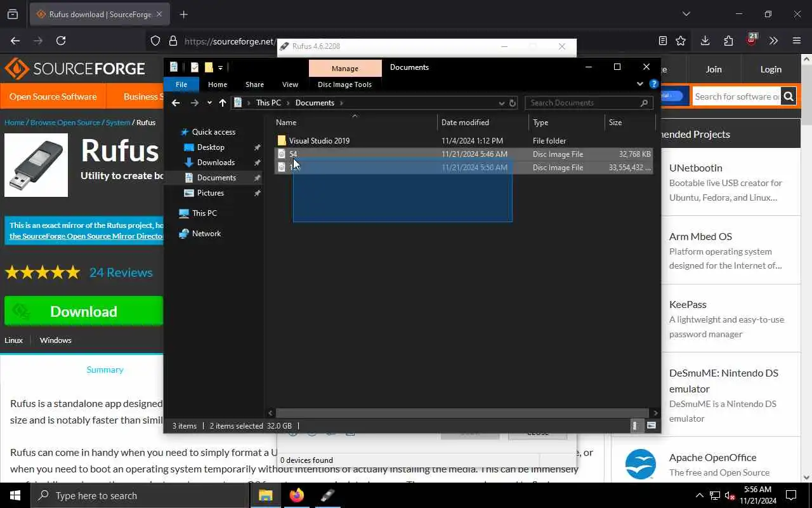Click 'This PC' in the address breadcrumb
The height and width of the screenshot is (508, 812).
click(x=268, y=103)
